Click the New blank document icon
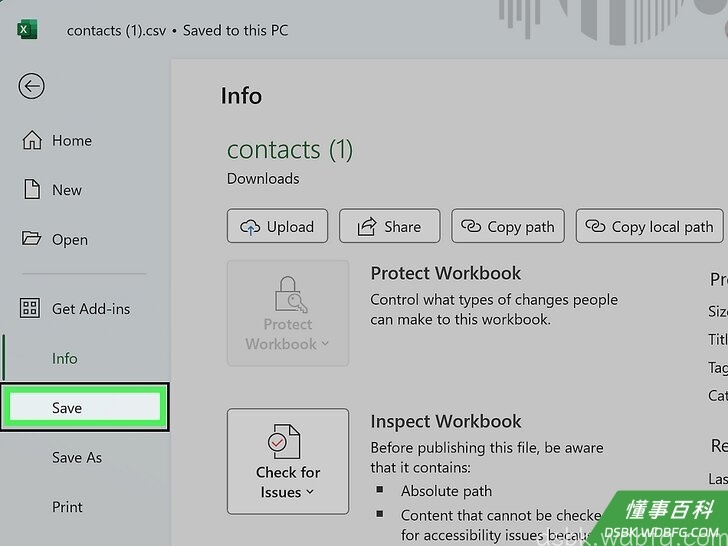Image resolution: width=728 pixels, height=546 pixels. pos(32,189)
